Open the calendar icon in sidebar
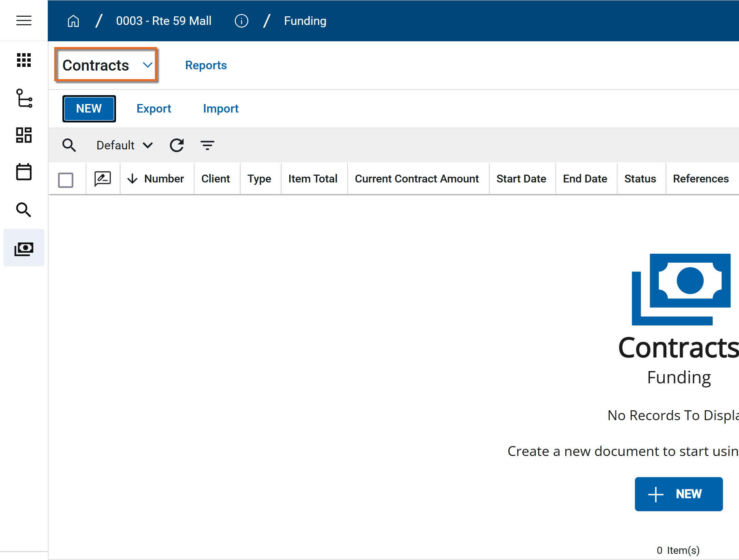The width and height of the screenshot is (739, 560). pos(24,172)
